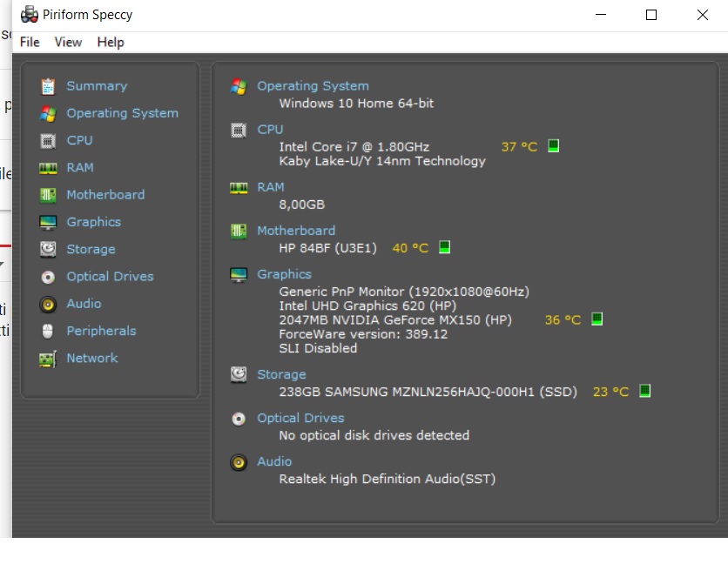
Task: Click the Optical Drives disc sidebar icon
Action: point(48,277)
